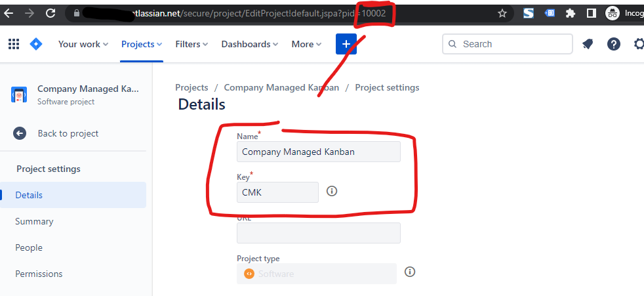Toggle the browser side panel icon

click(591, 13)
